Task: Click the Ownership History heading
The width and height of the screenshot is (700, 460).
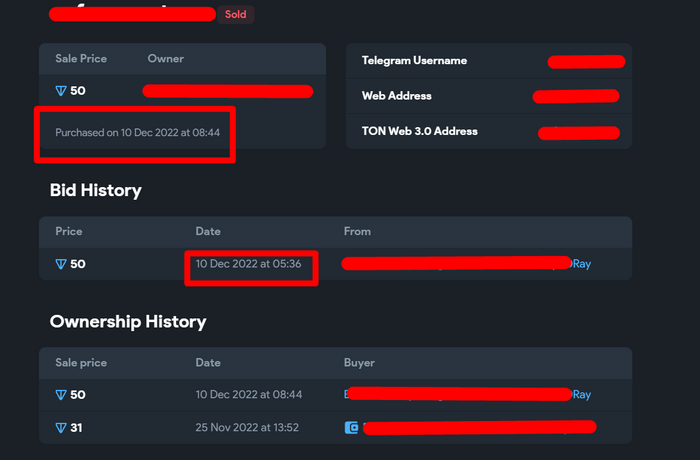Action: pyautogui.click(x=128, y=321)
